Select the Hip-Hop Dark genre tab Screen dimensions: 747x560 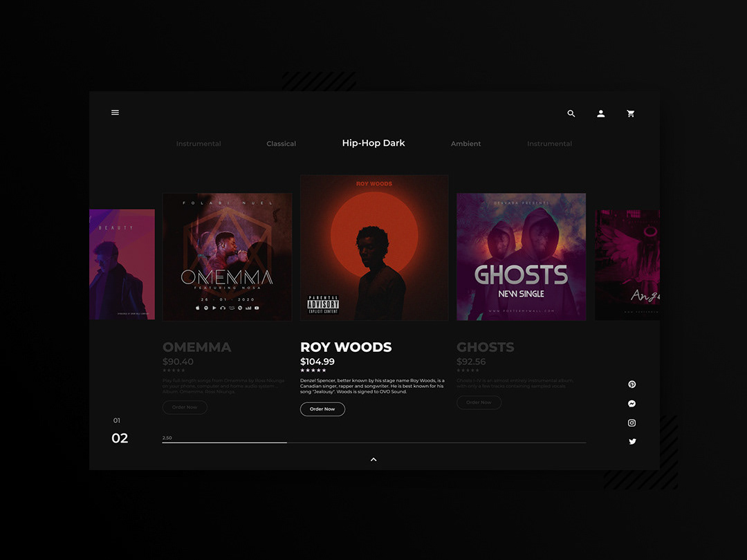pos(373,143)
